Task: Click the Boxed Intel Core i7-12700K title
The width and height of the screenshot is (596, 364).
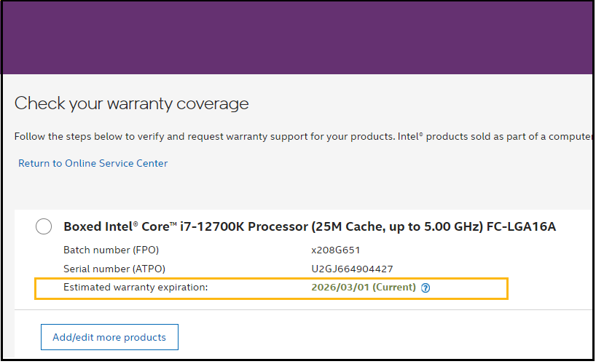Action: [x=310, y=227]
